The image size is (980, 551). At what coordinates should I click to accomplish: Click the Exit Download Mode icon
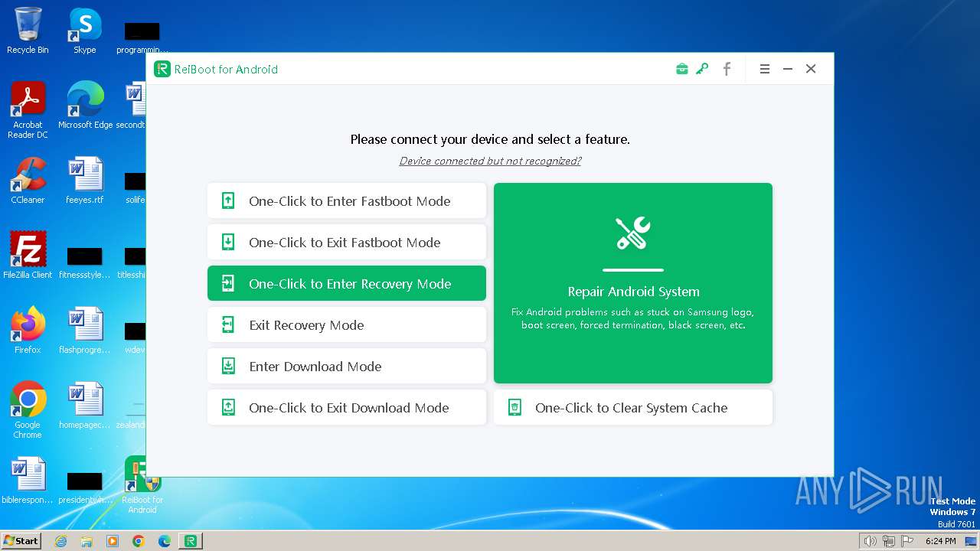point(228,407)
